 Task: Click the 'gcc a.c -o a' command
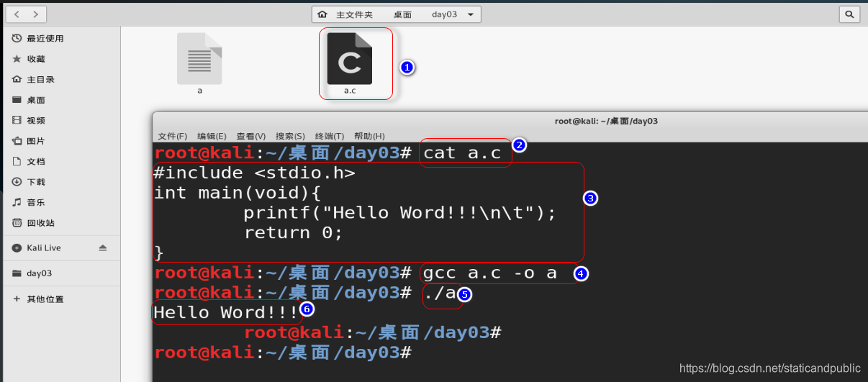(491, 273)
